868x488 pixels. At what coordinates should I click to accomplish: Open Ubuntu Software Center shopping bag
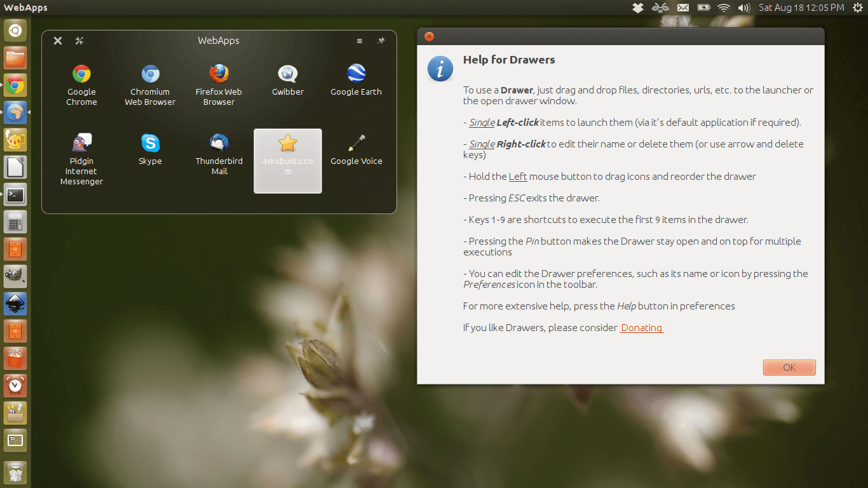15,358
